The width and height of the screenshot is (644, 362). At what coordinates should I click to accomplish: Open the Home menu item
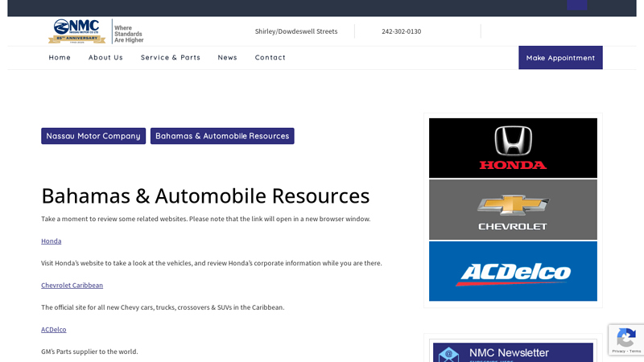pyautogui.click(x=60, y=57)
